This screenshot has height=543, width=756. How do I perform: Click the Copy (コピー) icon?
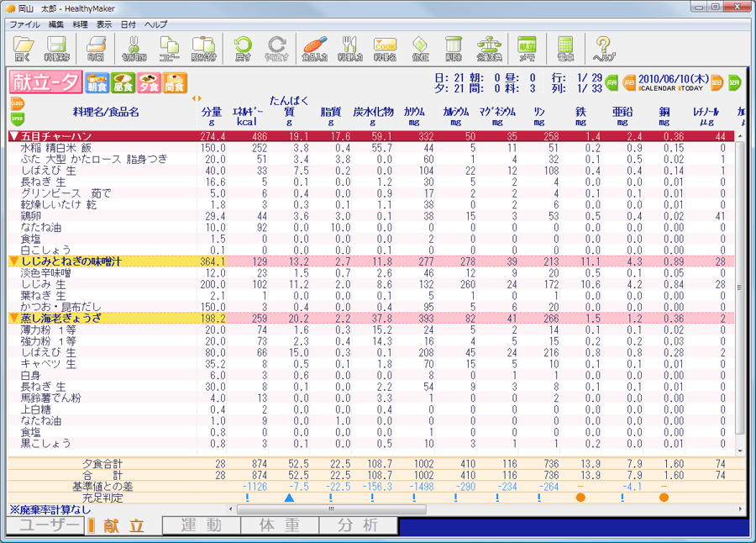click(169, 50)
